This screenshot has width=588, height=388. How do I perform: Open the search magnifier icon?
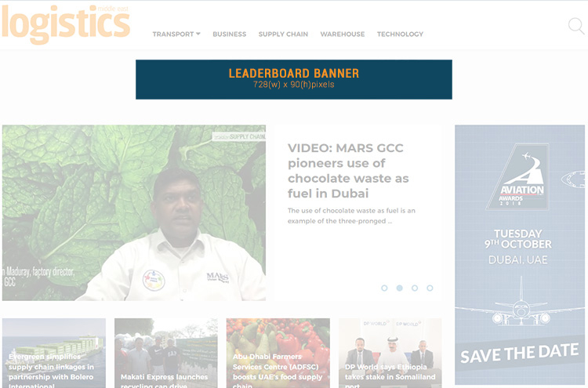[576, 26]
